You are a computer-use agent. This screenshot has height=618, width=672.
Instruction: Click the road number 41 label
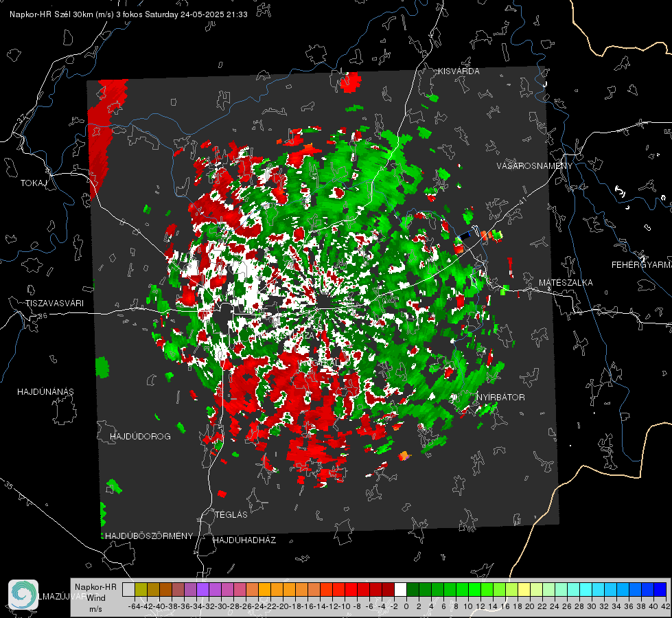tap(523, 201)
